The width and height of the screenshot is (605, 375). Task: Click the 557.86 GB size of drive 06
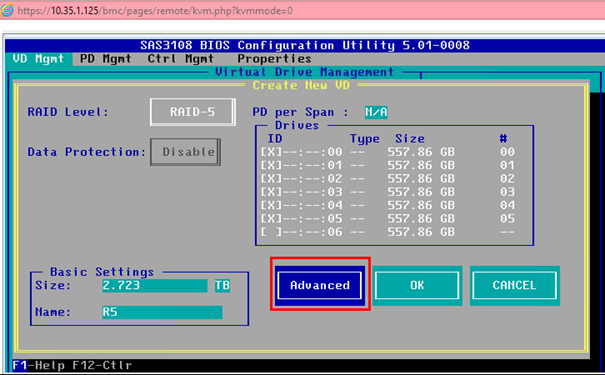coord(421,232)
